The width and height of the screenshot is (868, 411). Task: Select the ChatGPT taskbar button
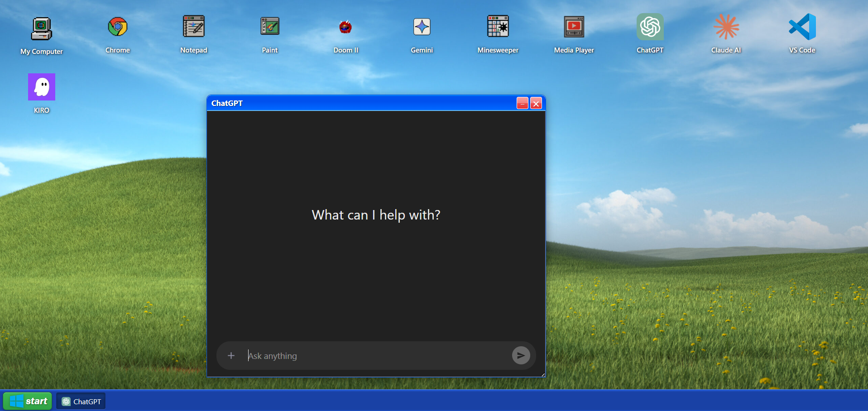[81, 401]
